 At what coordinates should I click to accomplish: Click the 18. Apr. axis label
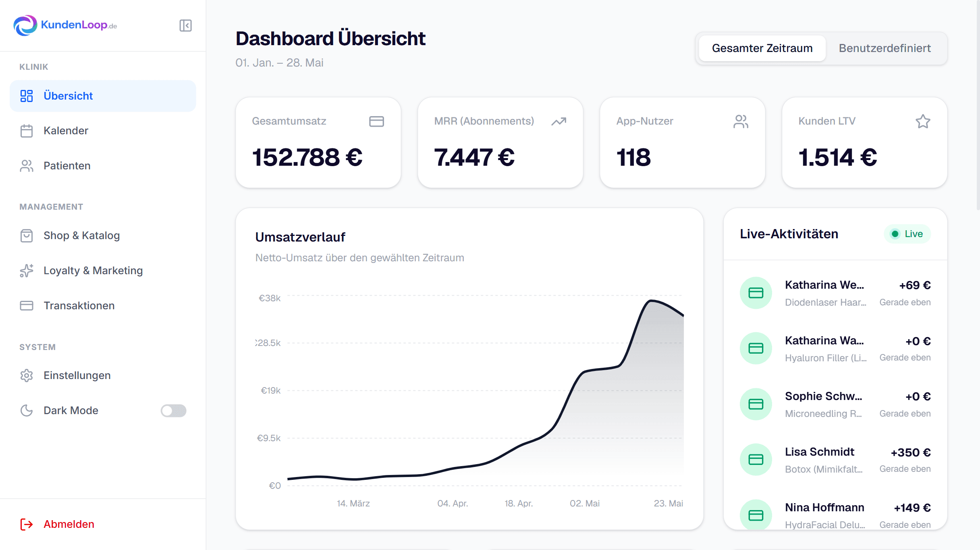[518, 503]
